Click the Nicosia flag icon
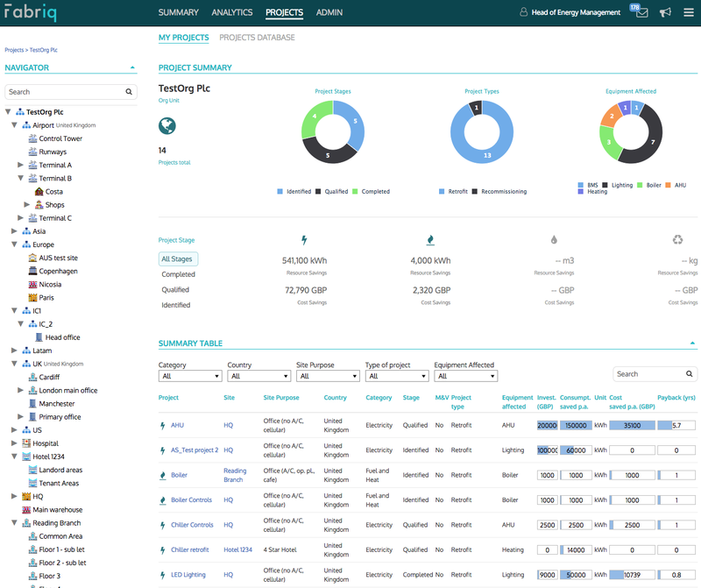This screenshot has width=701, height=588. coord(32,285)
